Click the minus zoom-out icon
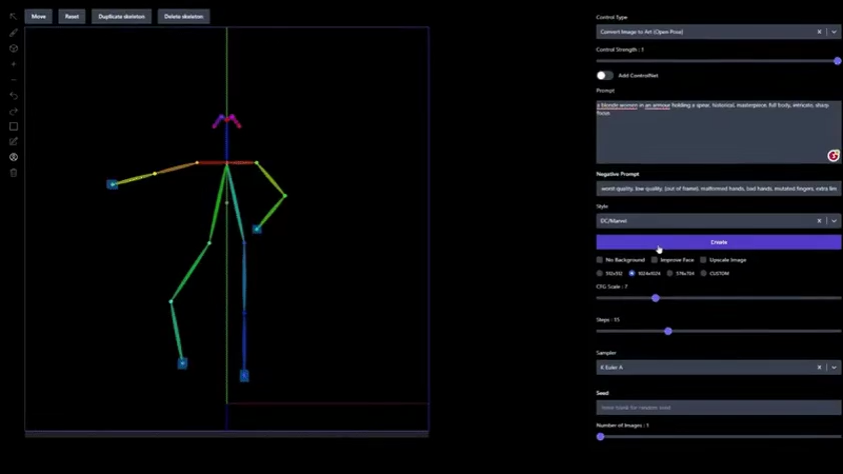The height and width of the screenshot is (474, 843). [x=13, y=80]
